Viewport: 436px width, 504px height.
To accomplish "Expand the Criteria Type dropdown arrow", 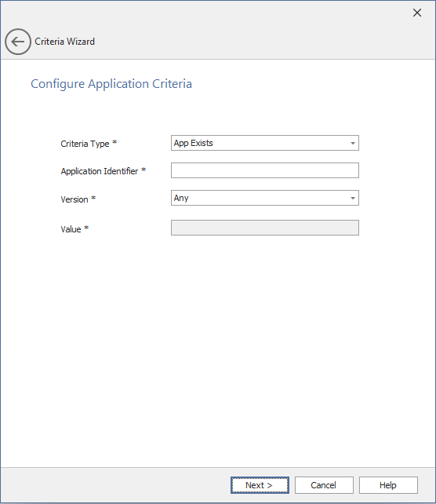I will tap(353, 143).
